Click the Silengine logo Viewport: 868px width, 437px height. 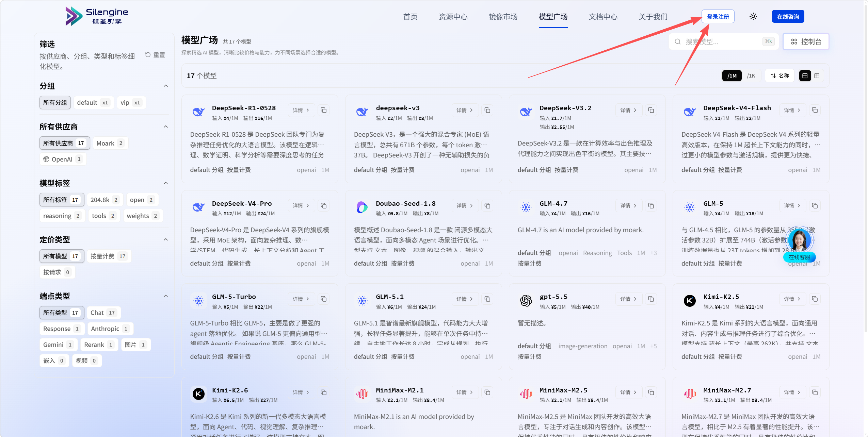tap(97, 16)
